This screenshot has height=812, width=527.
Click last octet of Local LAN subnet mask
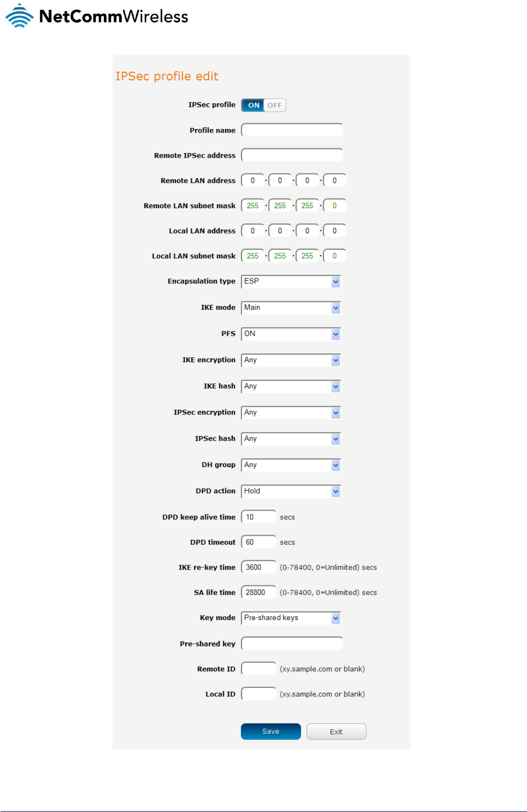pyautogui.click(x=335, y=256)
